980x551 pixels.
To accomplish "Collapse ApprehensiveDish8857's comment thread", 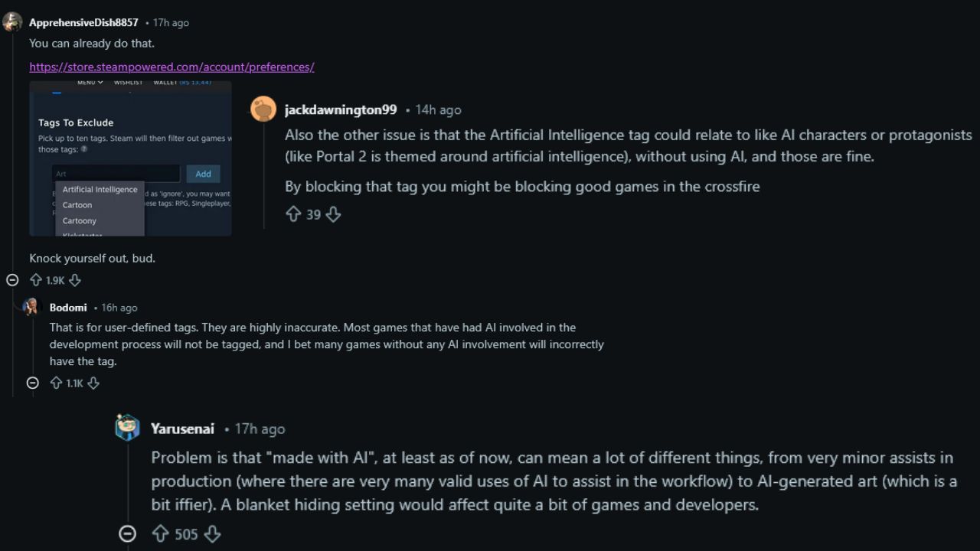I will tap(12, 280).
